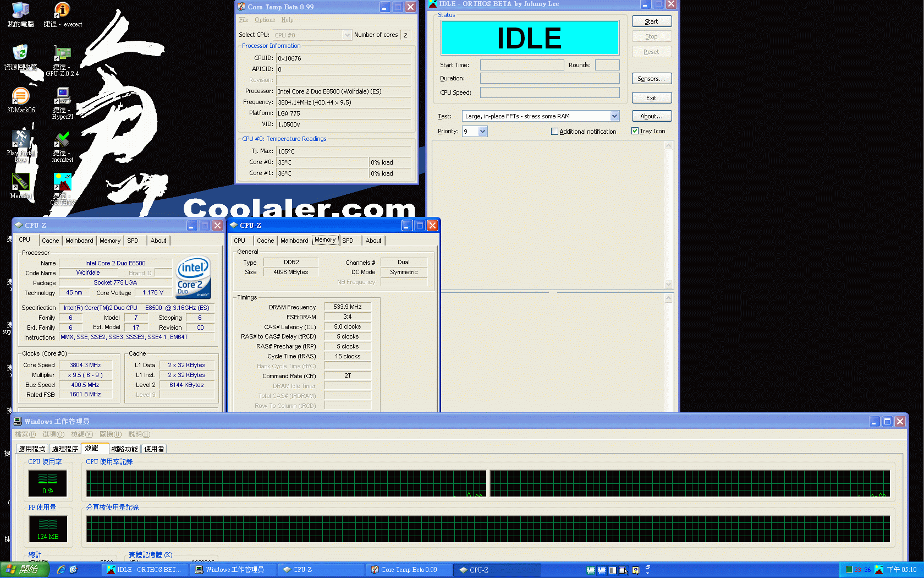
Task: Switch to the 使用者 tab in Task Manager
Action: 154,449
